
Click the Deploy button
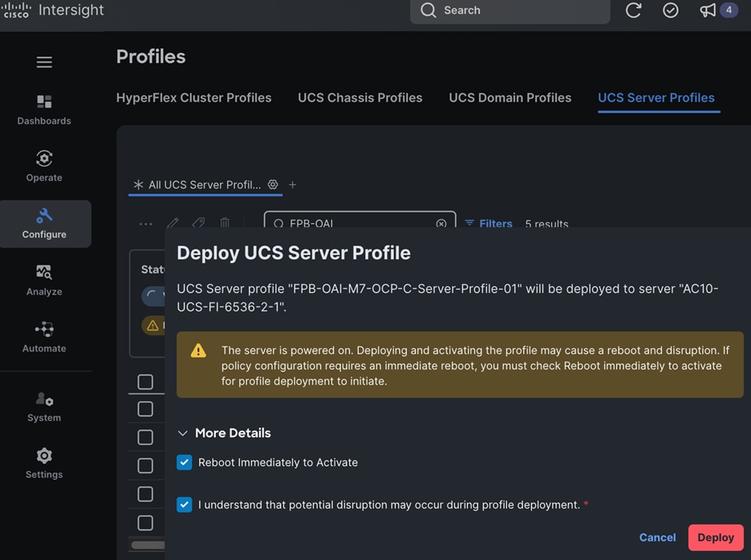point(716,538)
